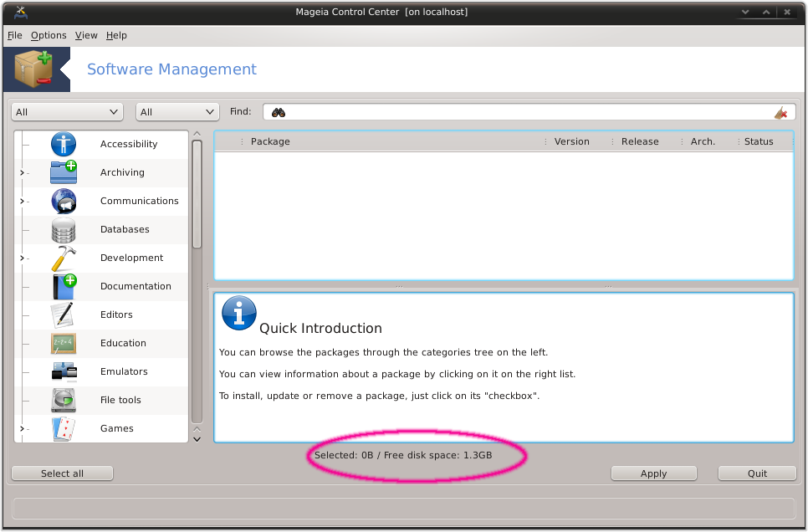Sort by the Package column header
The height and width of the screenshot is (532, 808).
270,141
